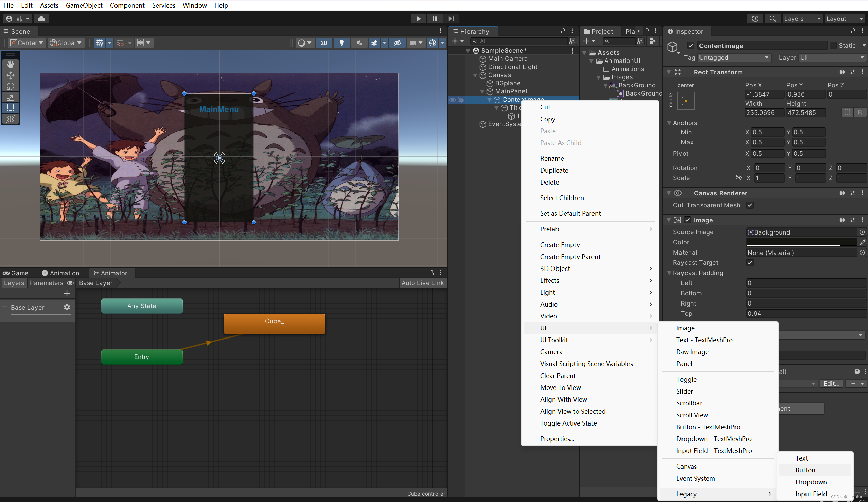Click the Parameters button in Animator
Image resolution: width=868 pixels, height=502 pixels.
click(x=47, y=283)
